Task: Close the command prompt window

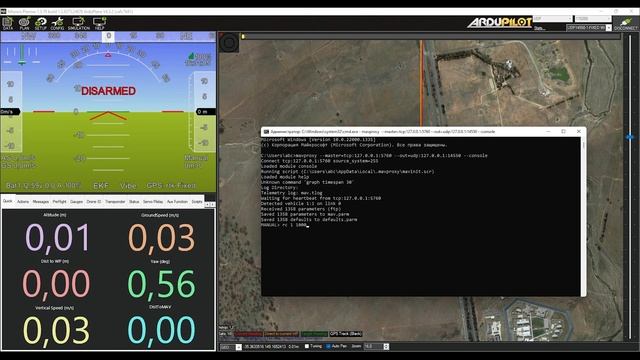Action: (x=578, y=131)
